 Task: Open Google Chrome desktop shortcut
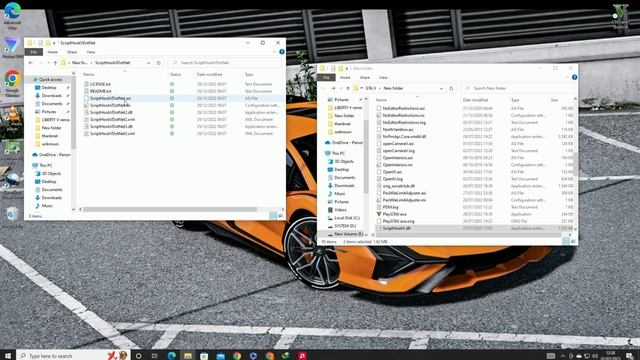(12, 83)
